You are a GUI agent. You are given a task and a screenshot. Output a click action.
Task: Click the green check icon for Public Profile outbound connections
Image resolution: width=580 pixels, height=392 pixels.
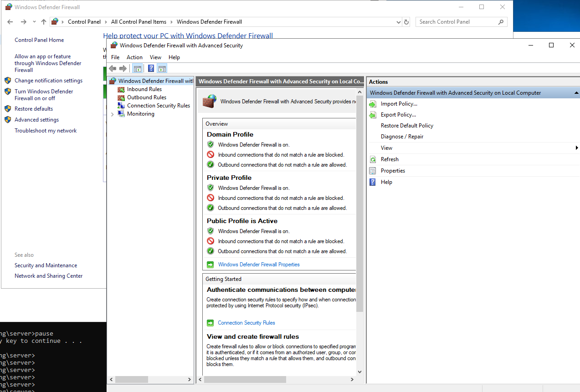[210, 251]
